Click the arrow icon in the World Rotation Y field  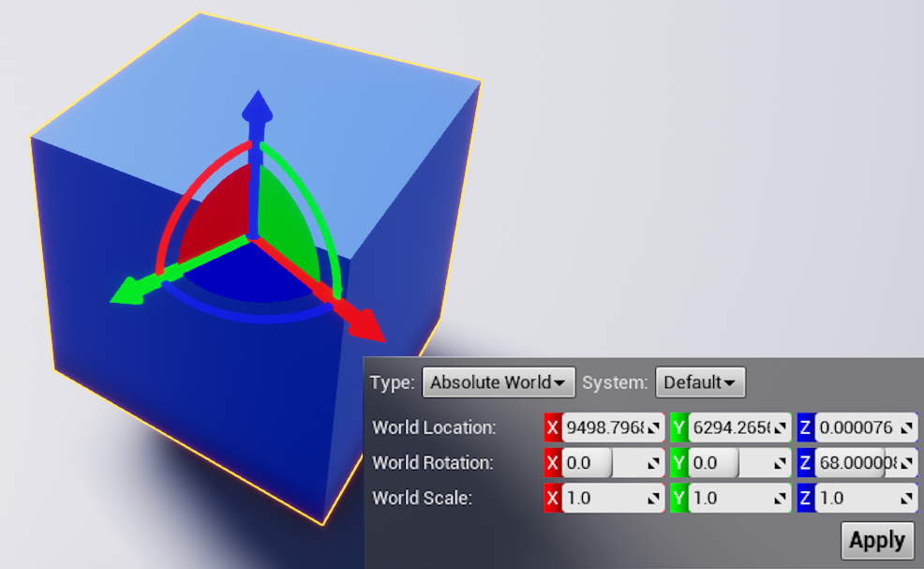click(780, 463)
